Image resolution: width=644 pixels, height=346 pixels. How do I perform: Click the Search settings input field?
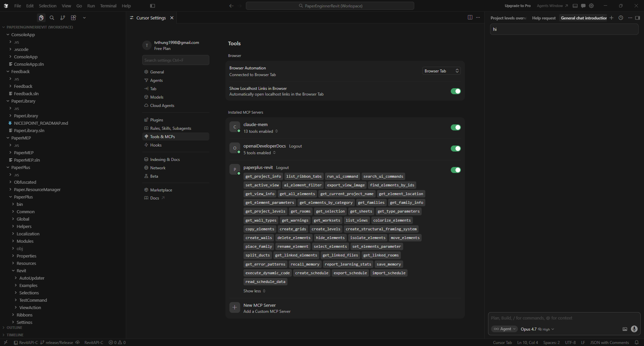(175, 60)
